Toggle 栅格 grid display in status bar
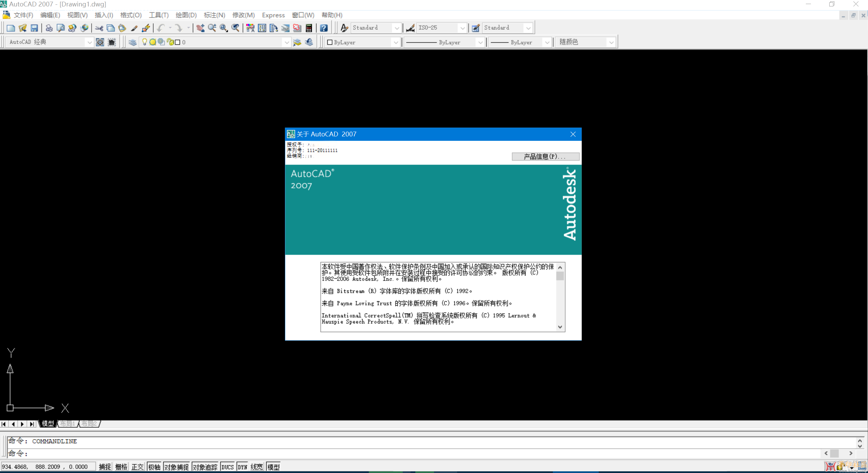The height and width of the screenshot is (473, 868). 121,467
